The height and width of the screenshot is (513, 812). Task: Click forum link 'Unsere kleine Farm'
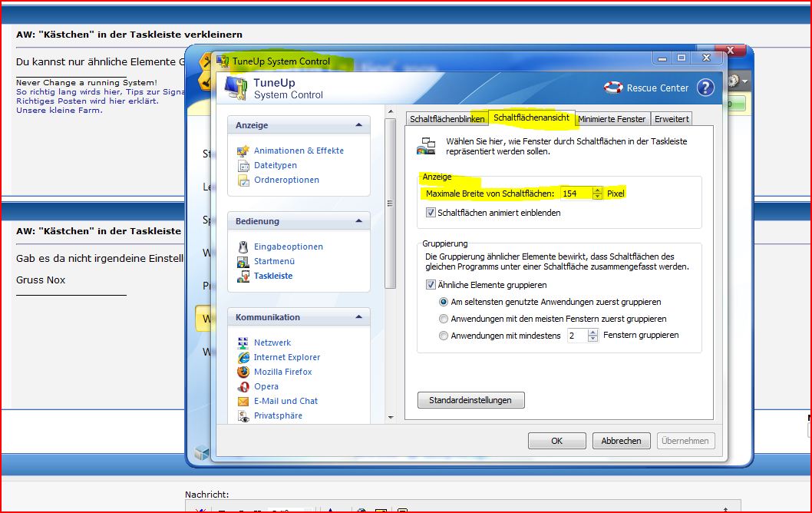(x=60, y=111)
